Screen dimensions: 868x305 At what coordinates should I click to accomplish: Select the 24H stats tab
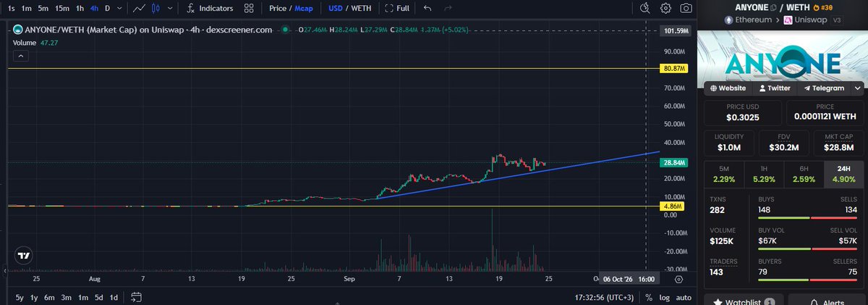[843, 175]
